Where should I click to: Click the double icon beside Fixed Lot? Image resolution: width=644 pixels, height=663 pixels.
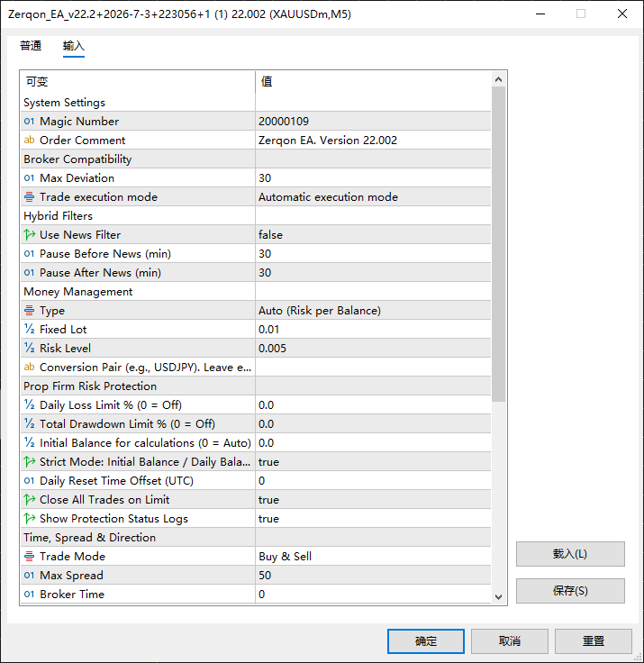point(29,330)
